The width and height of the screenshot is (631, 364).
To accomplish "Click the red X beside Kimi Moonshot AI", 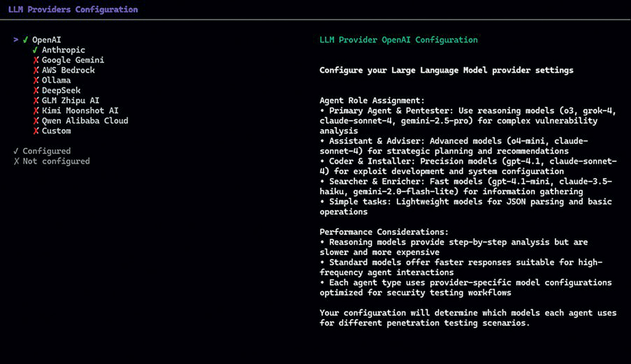I will pyautogui.click(x=36, y=111).
